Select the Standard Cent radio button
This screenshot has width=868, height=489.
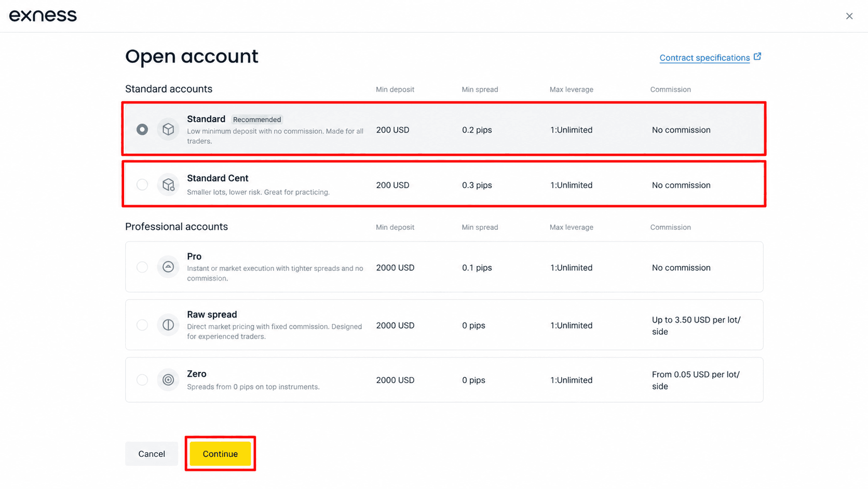click(142, 184)
